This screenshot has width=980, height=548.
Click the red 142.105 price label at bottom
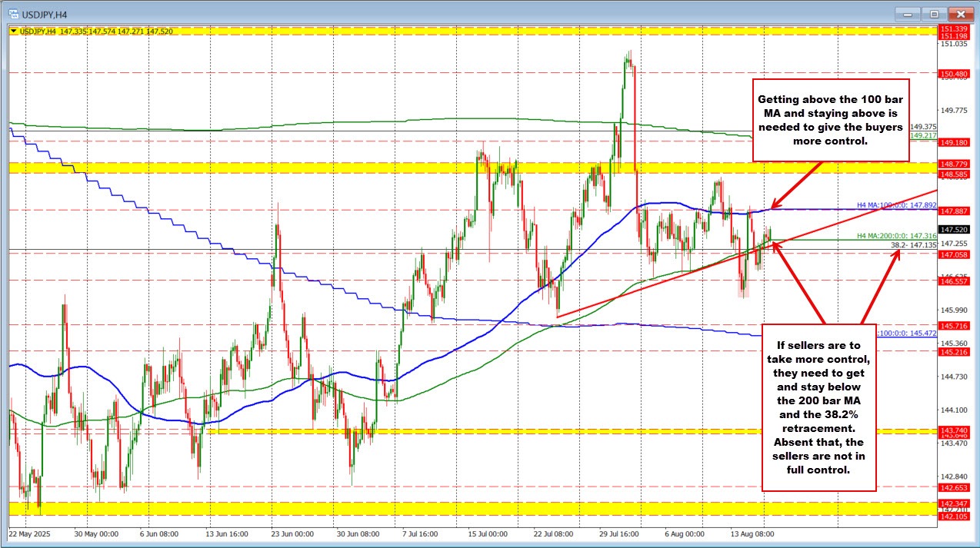(954, 517)
